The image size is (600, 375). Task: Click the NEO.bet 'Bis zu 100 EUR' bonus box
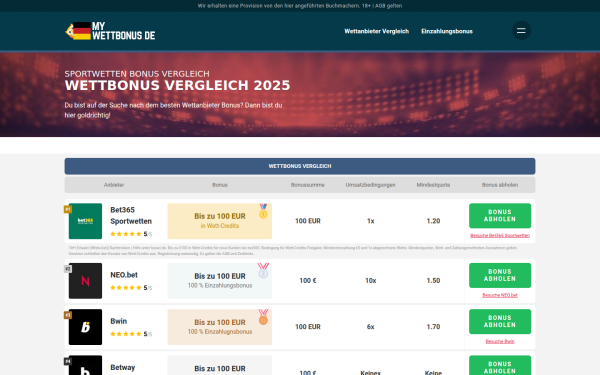point(220,281)
